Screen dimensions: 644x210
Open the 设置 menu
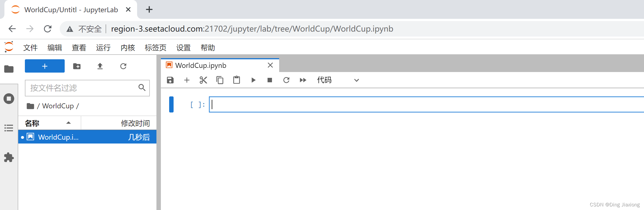pos(184,48)
